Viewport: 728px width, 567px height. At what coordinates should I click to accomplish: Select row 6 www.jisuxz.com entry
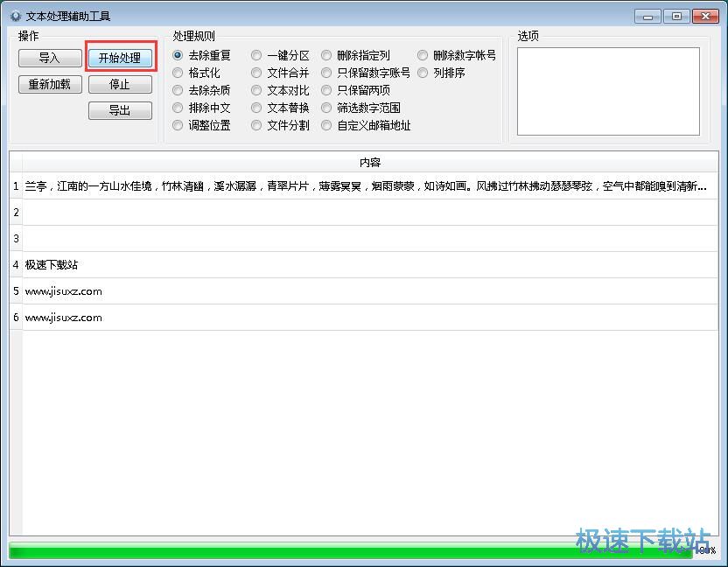point(370,318)
